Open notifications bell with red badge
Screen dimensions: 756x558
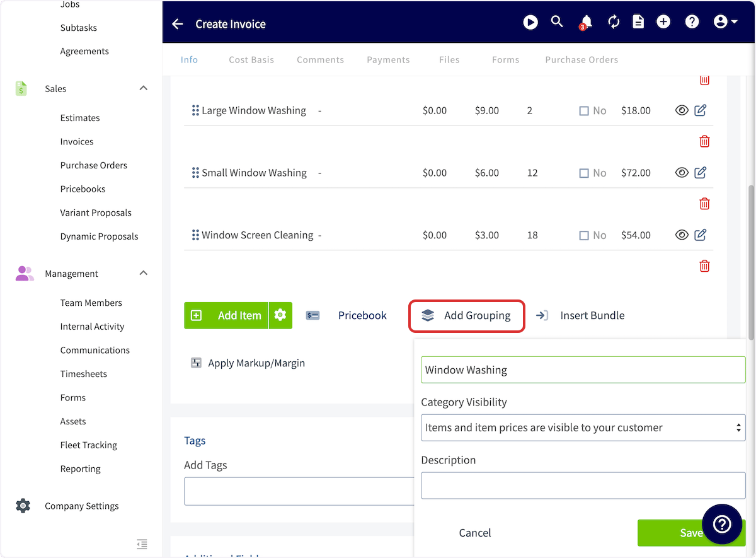pyautogui.click(x=586, y=23)
